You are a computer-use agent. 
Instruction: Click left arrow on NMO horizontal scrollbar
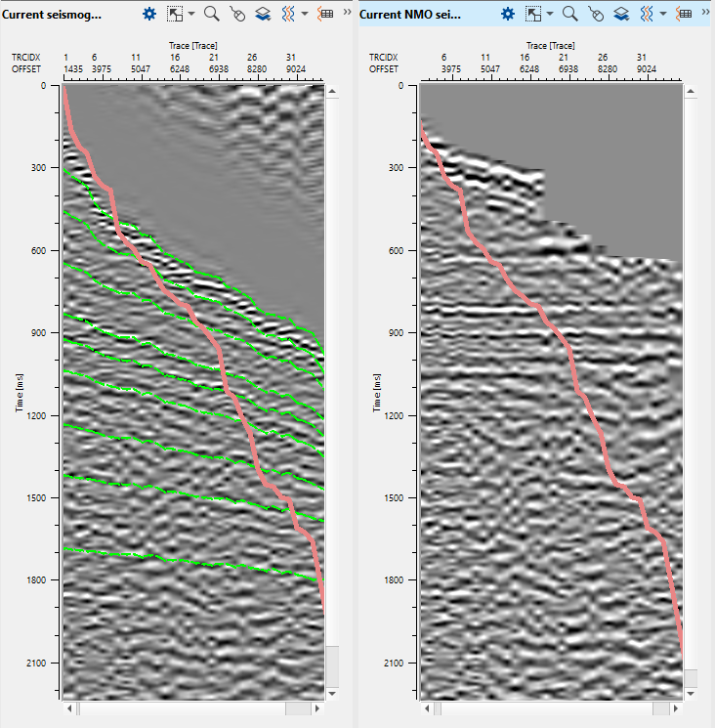click(x=426, y=707)
